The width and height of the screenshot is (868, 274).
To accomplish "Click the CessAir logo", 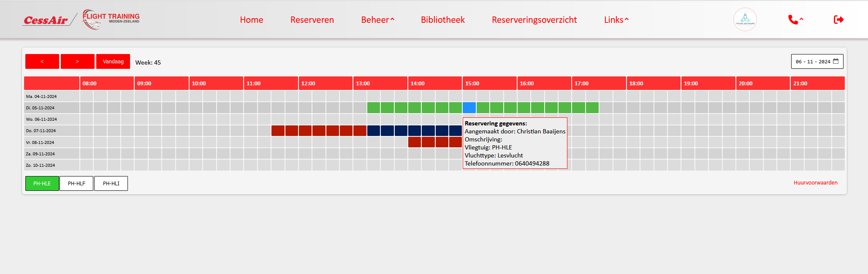I will (x=46, y=20).
